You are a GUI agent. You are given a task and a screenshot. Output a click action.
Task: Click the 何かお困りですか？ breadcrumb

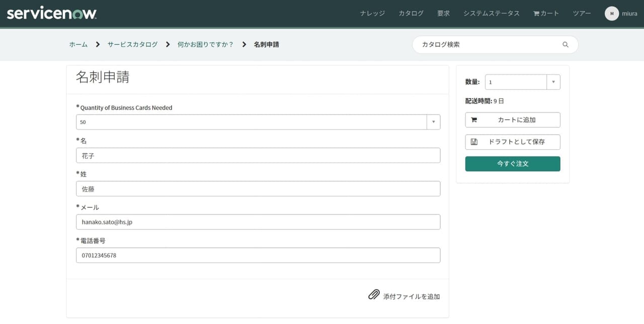click(205, 45)
